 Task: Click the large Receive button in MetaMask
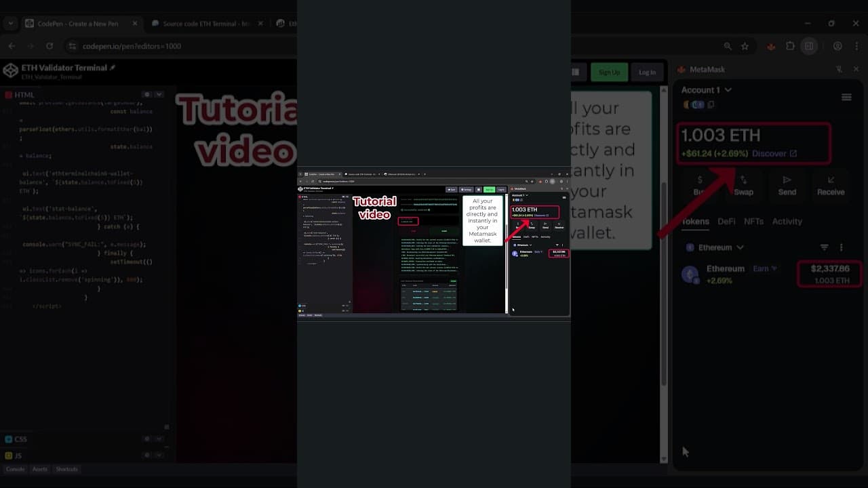click(831, 185)
